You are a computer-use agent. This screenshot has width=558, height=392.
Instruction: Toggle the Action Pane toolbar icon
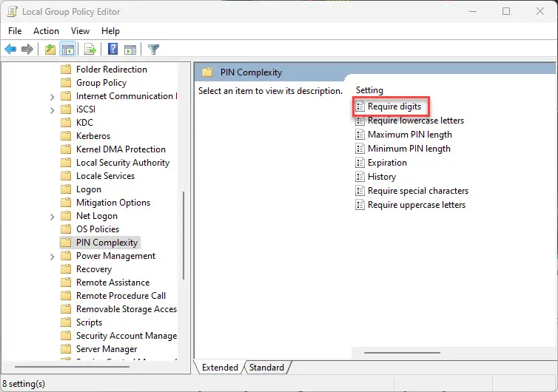[130, 50]
